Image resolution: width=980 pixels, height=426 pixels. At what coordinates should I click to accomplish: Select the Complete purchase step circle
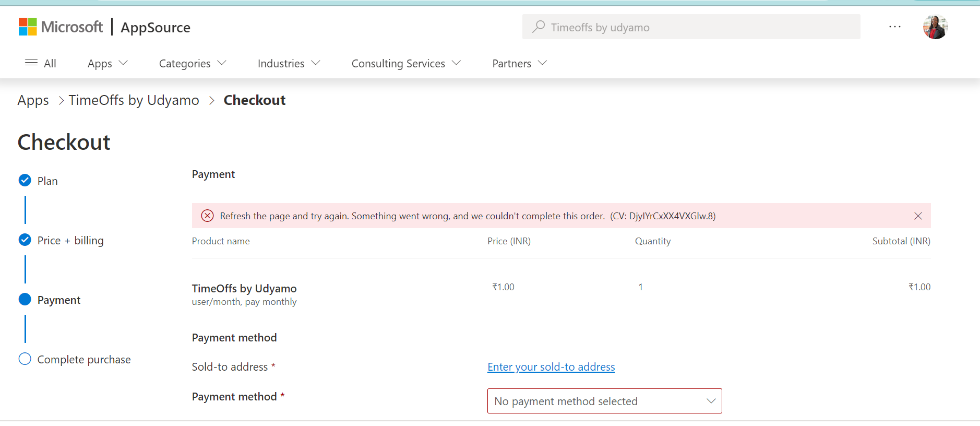pos(25,359)
